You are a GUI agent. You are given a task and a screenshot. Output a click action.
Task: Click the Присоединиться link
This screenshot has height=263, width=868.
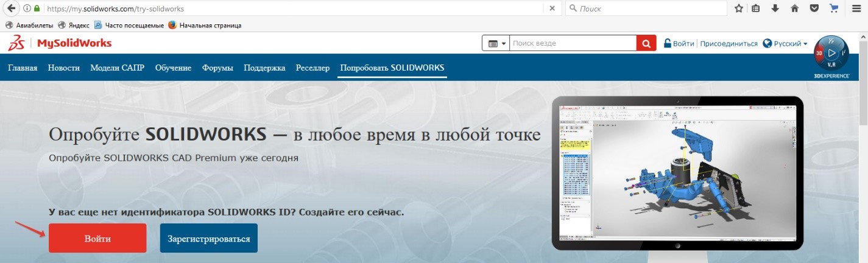729,44
